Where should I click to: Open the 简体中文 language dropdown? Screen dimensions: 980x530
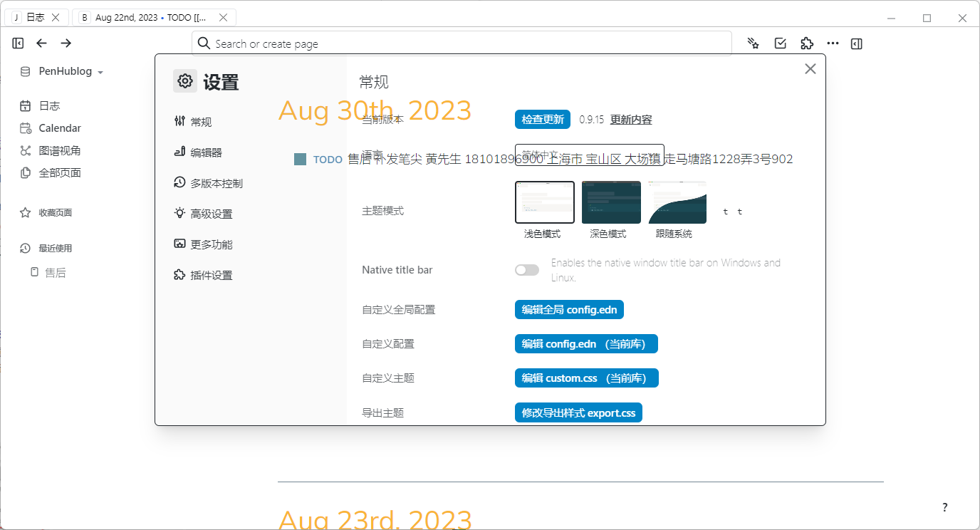click(x=590, y=155)
